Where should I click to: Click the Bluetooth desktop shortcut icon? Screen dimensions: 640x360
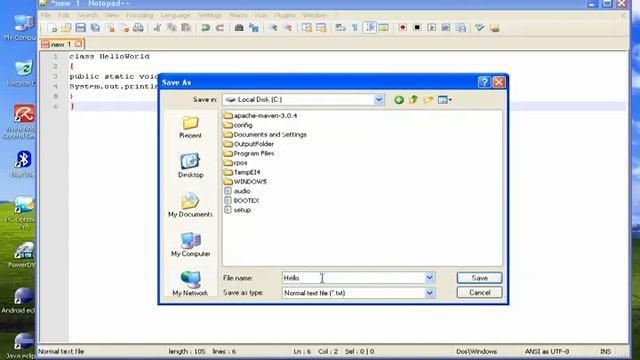pyautogui.click(x=23, y=163)
